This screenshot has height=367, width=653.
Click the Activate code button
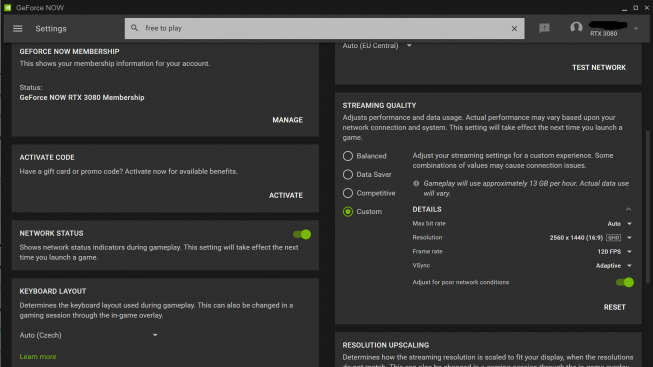(x=286, y=195)
